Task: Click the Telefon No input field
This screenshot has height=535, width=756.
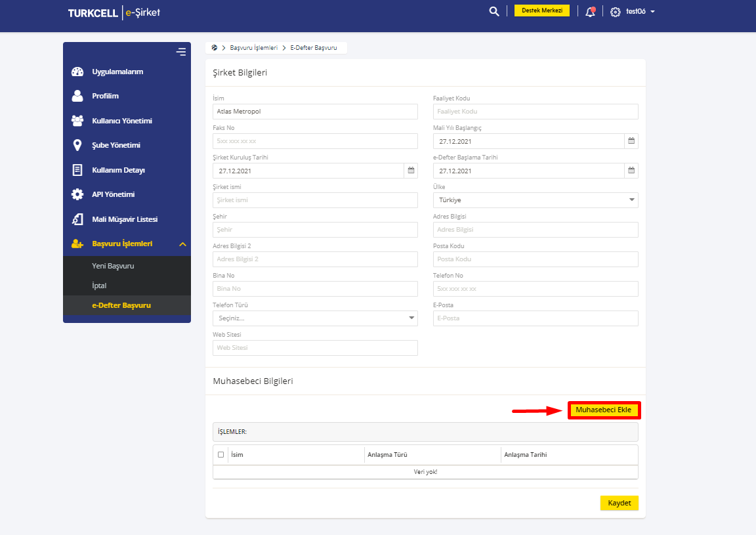Action: pyautogui.click(x=535, y=288)
